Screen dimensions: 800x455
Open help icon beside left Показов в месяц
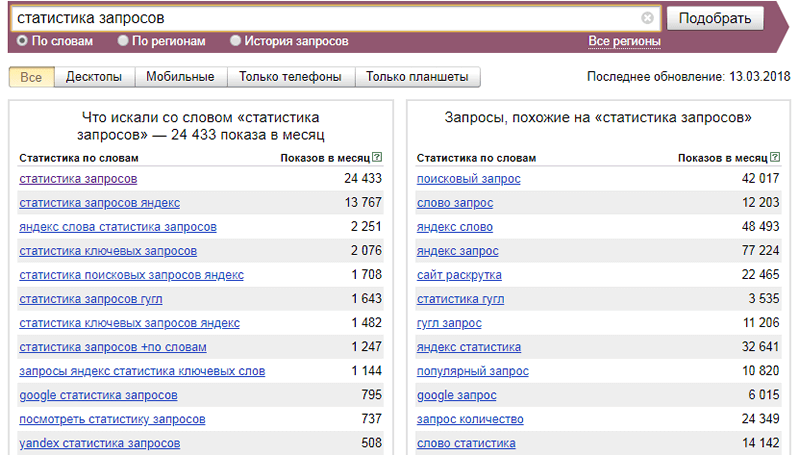coord(377,157)
